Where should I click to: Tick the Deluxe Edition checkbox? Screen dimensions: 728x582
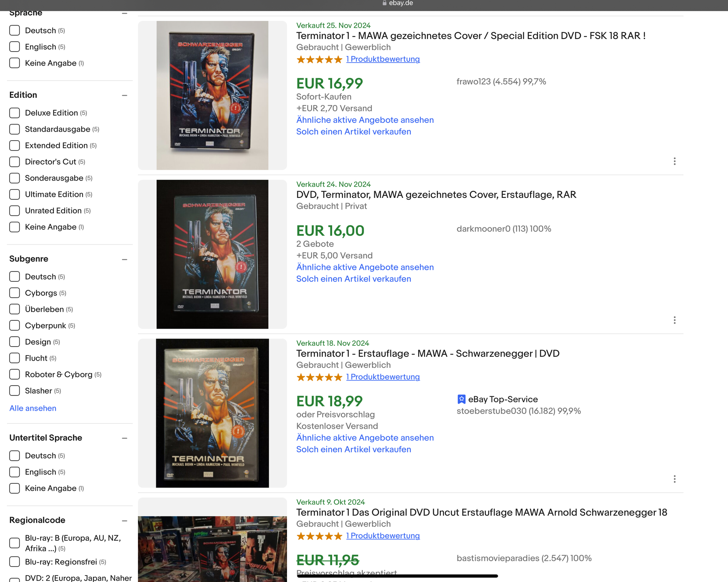pyautogui.click(x=14, y=113)
